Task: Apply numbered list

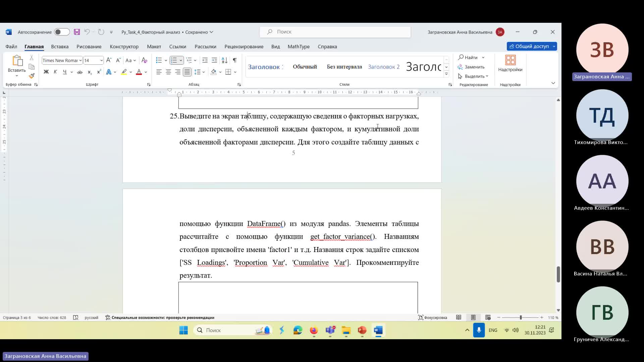Action: 173,60
